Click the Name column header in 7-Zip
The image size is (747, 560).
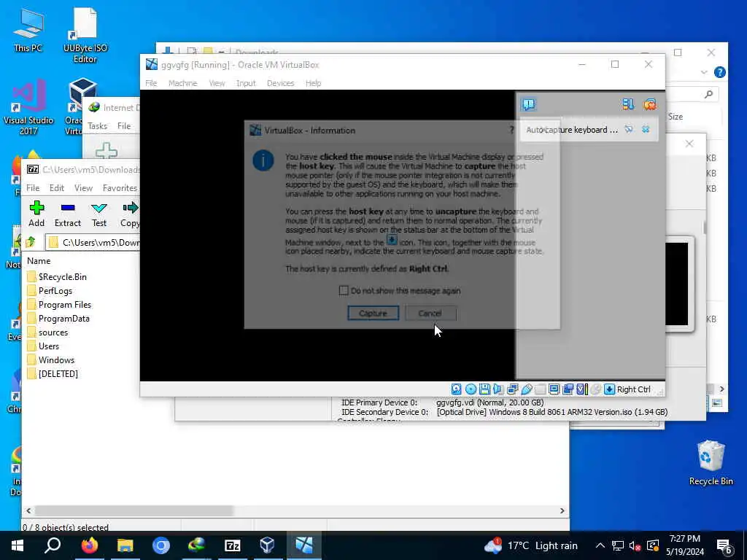39,261
